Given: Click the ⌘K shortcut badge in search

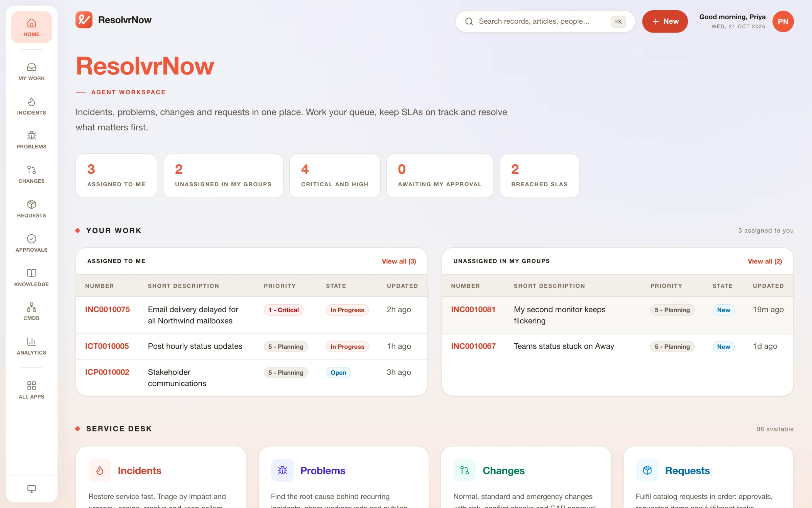Looking at the screenshot, I should [x=618, y=22].
